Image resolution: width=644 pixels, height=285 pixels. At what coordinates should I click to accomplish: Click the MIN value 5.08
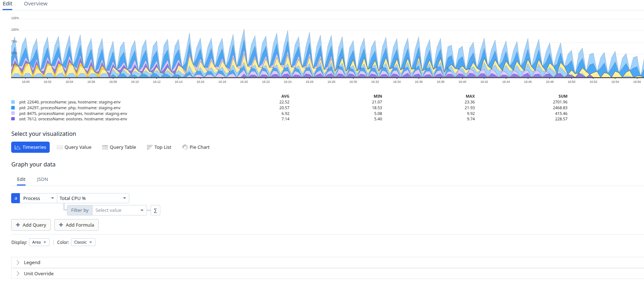point(378,113)
